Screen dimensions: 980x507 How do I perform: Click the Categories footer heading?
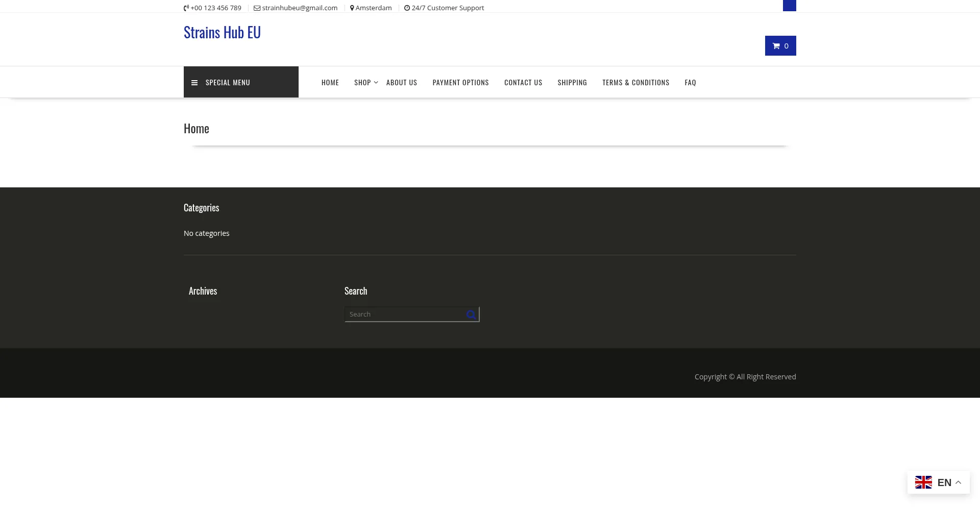201,208
